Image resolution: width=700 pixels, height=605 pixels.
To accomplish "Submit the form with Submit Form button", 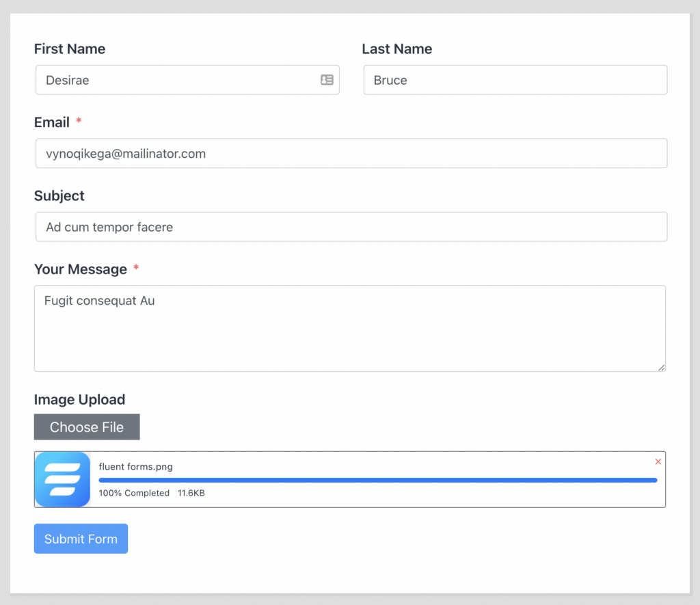I will point(81,539).
